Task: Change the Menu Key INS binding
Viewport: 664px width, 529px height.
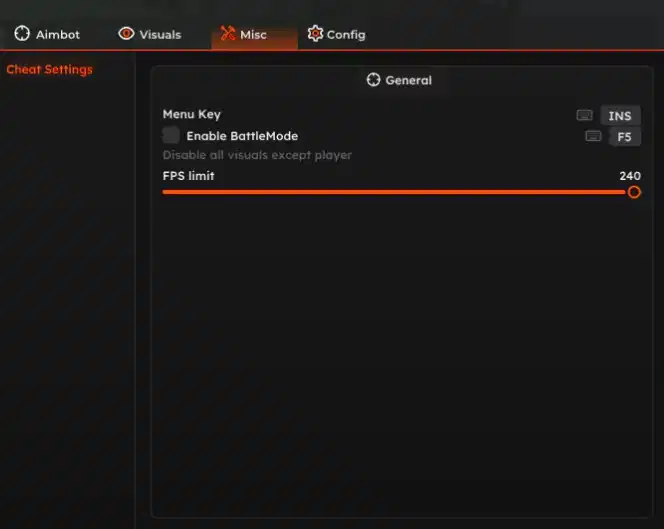Action: (620, 116)
